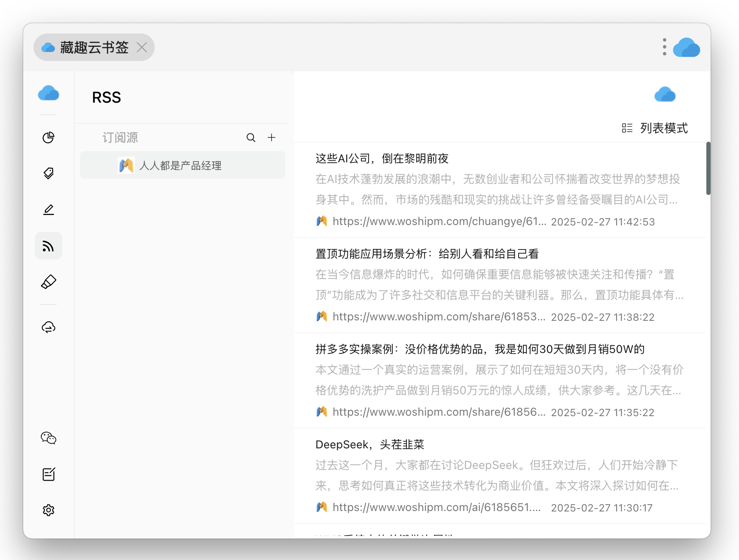Select the RSS feed sidebar icon
The image size is (739, 560).
[49, 246]
